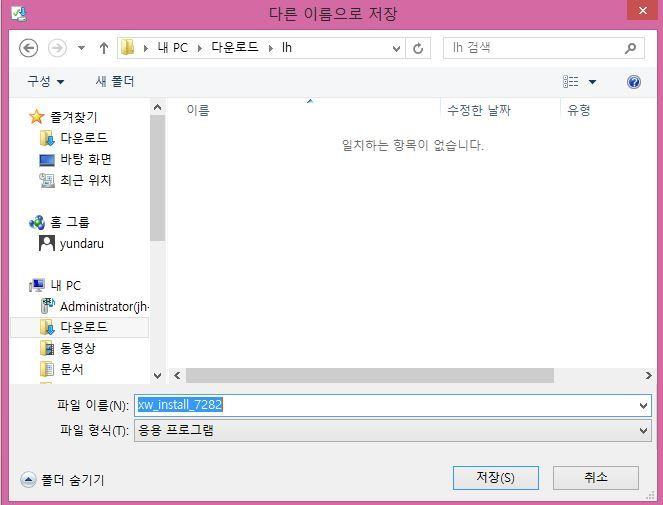Open the 구성 menu
Viewport: 663px width, 505px height.
(45, 81)
